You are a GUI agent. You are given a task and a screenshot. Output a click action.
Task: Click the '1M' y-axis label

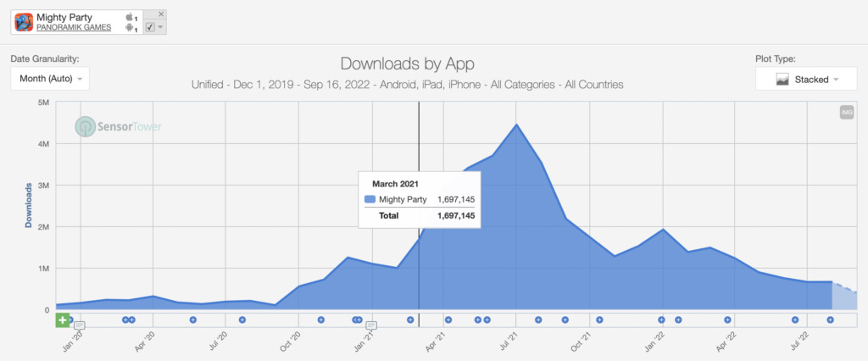coord(44,269)
